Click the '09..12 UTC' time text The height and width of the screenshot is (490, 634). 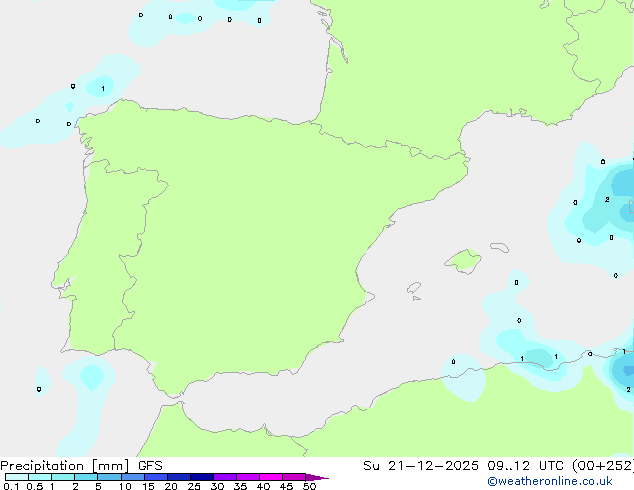(525, 466)
